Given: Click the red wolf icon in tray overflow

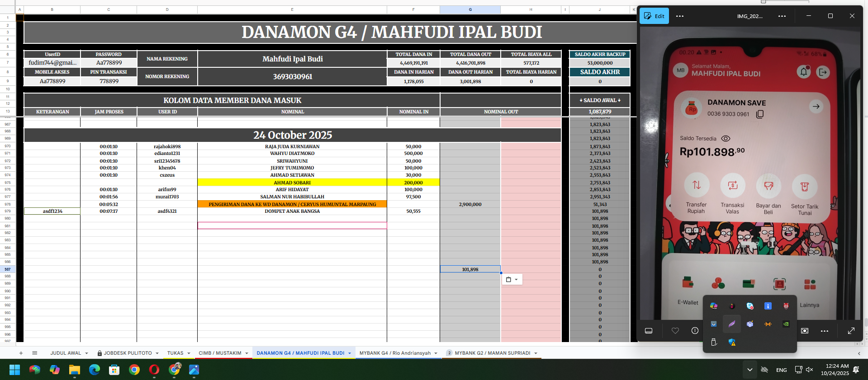Looking at the screenshot, I should [x=786, y=306].
